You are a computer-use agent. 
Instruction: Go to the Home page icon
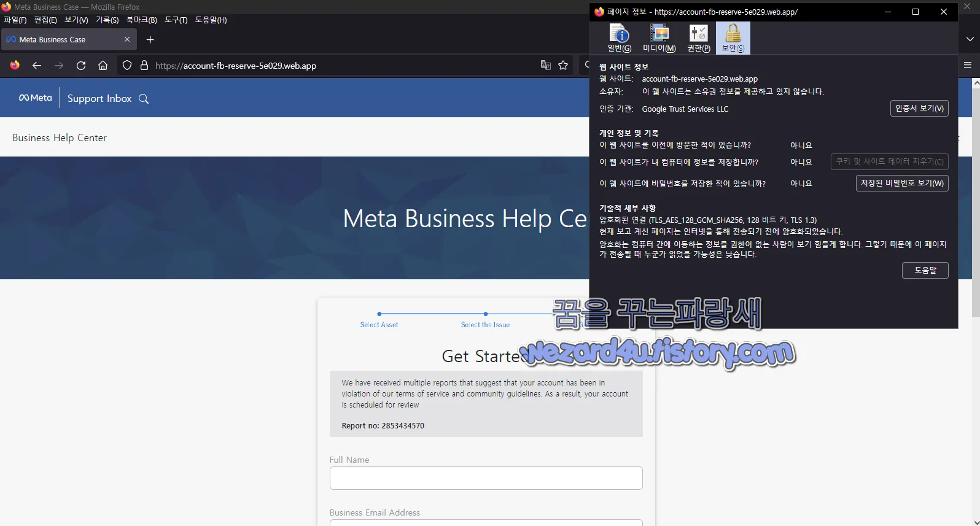[103, 66]
